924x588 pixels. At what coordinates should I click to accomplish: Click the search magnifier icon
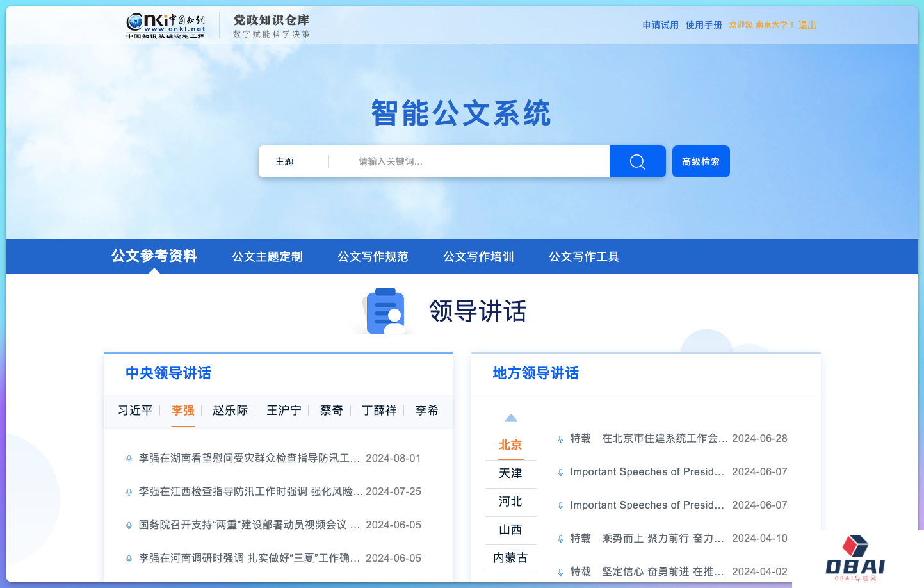click(637, 161)
